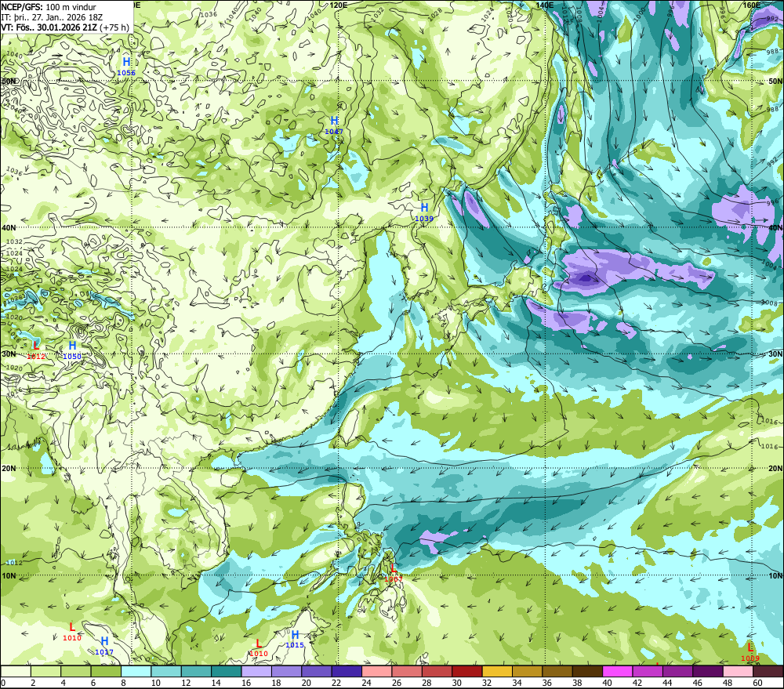Viewport: 784px width, 689px height.
Task: Select the H 1015 high-pressure marker
Action: 295,639
